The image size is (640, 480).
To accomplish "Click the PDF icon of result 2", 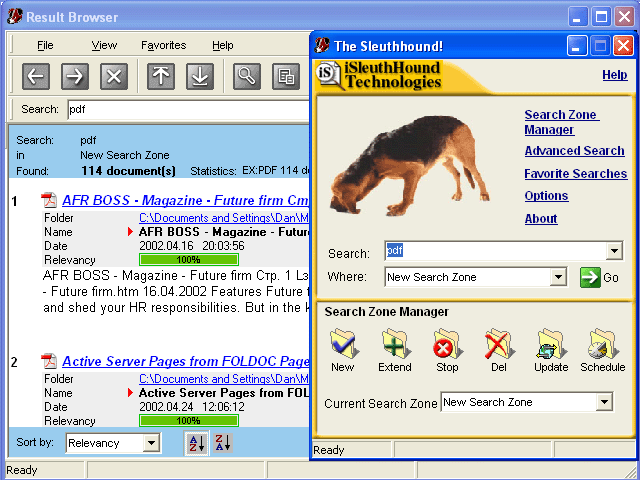I will pos(49,361).
